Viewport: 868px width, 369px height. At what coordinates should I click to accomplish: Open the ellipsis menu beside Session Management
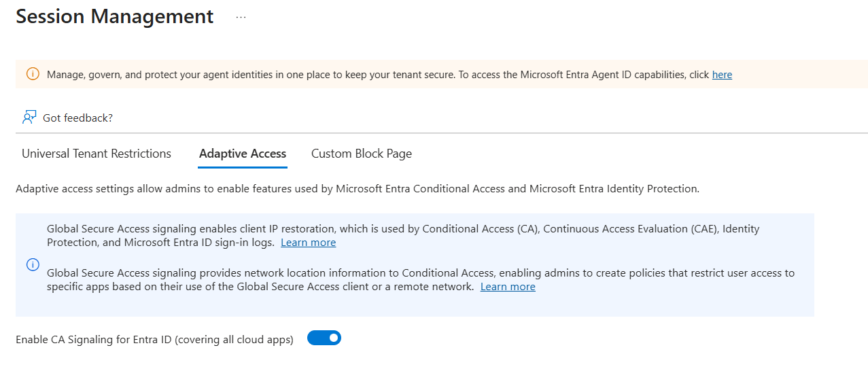click(241, 17)
